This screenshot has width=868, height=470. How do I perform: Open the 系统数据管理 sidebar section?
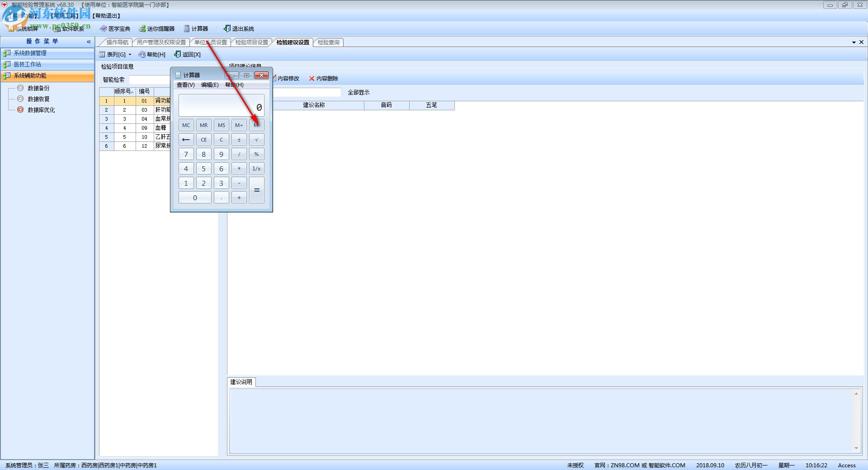pos(47,53)
